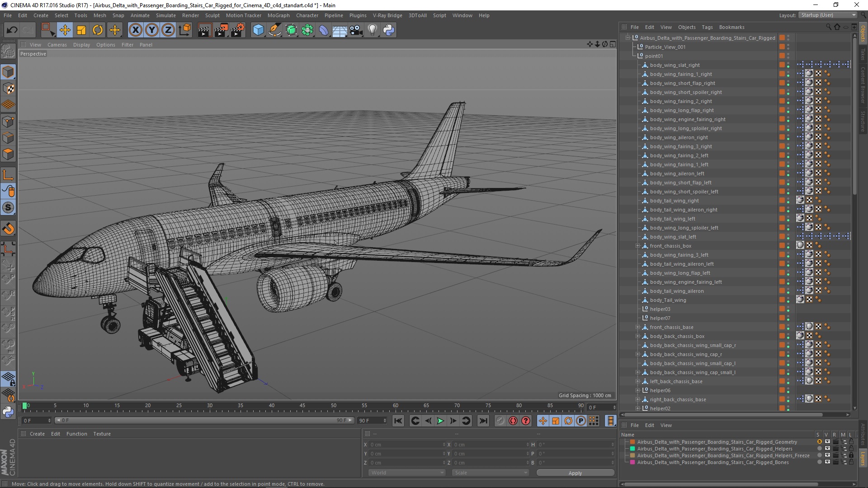Viewport: 868px width, 488px height.
Task: Open Material Manager Function menu
Action: pyautogui.click(x=76, y=434)
